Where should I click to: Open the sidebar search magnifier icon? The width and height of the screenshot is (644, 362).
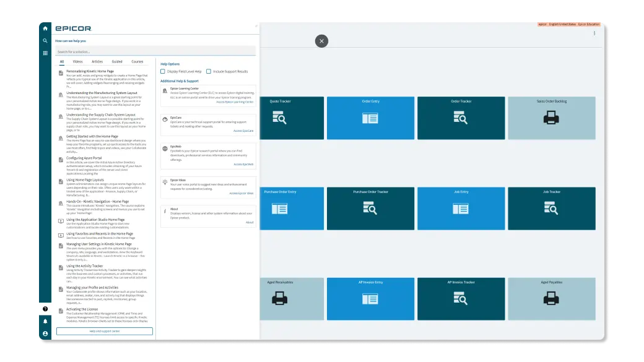[x=45, y=41]
